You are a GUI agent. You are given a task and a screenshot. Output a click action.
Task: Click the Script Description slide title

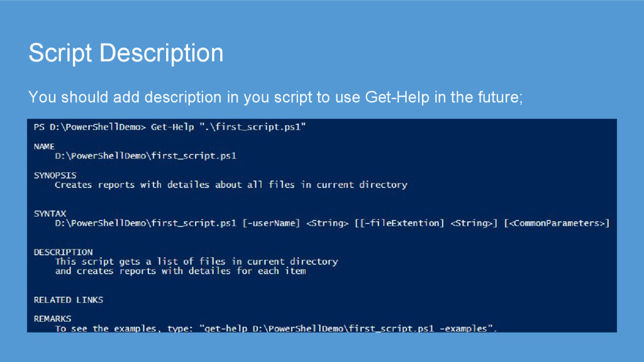click(126, 53)
